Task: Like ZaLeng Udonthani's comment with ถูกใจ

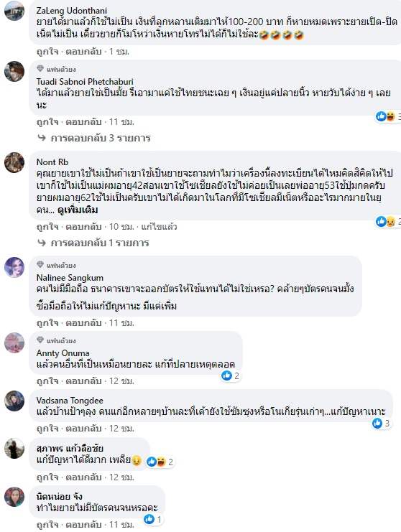Action: (x=47, y=52)
